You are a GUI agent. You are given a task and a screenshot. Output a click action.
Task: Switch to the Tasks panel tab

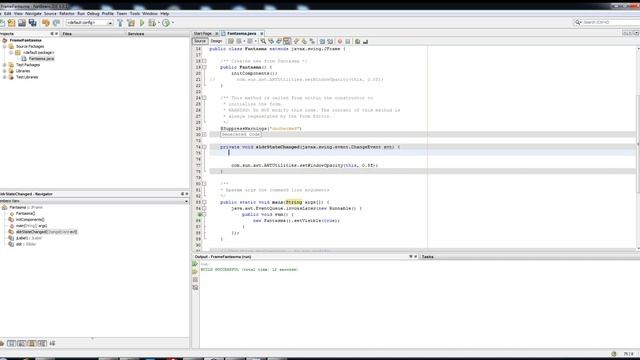point(427,257)
